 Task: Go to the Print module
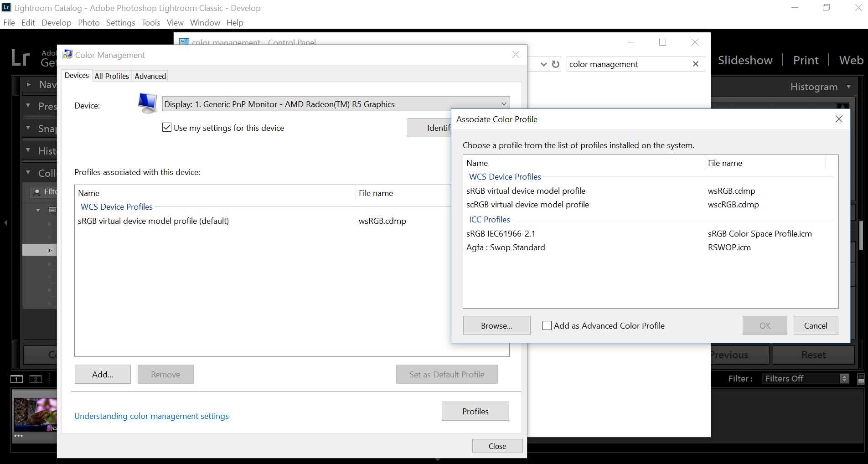(x=806, y=60)
